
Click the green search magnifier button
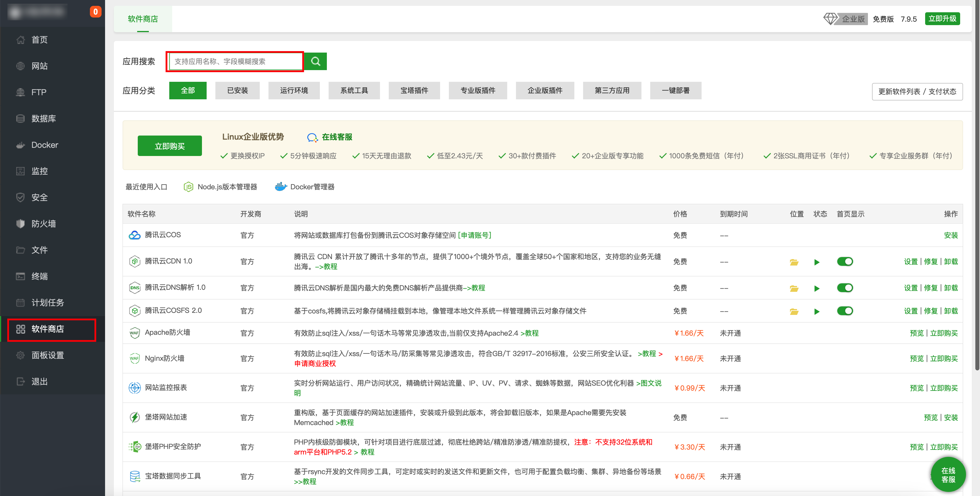[315, 61]
